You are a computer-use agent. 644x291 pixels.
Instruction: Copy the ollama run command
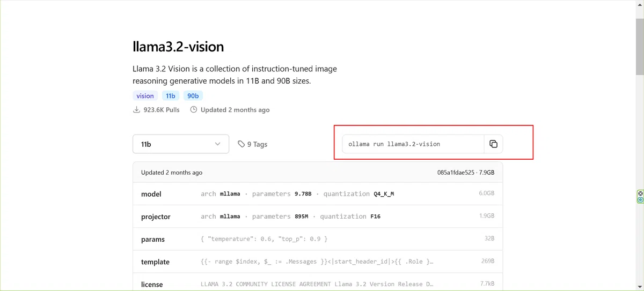point(494,144)
